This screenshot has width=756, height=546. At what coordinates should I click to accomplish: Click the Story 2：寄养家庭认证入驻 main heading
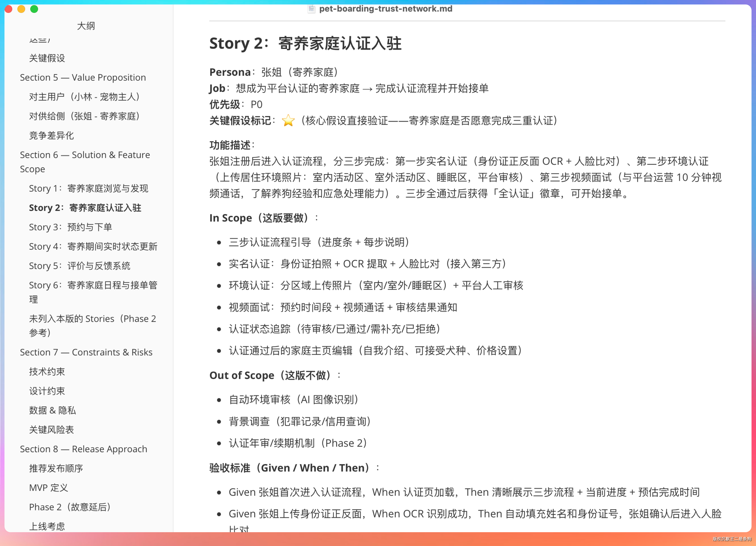pos(305,43)
